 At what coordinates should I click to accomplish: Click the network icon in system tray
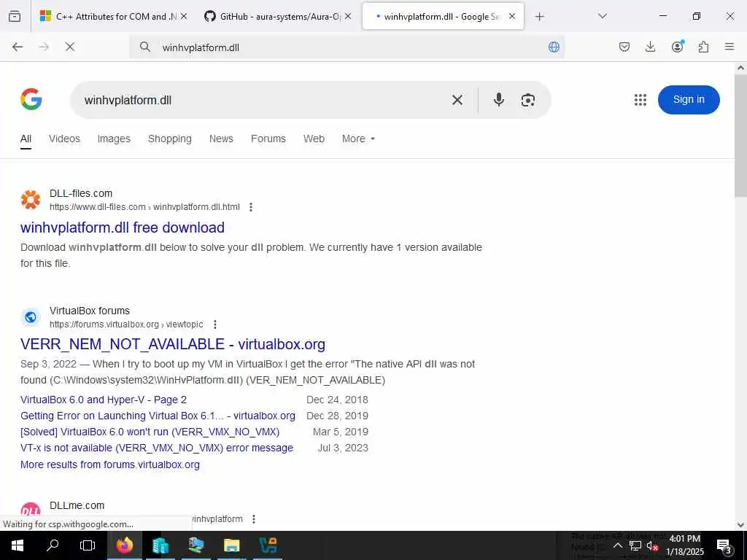pyautogui.click(x=635, y=545)
